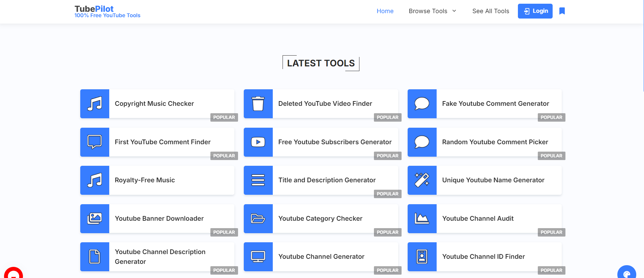Open the color palette theme switcher
Screen dimensions: 644x278
coord(626,273)
